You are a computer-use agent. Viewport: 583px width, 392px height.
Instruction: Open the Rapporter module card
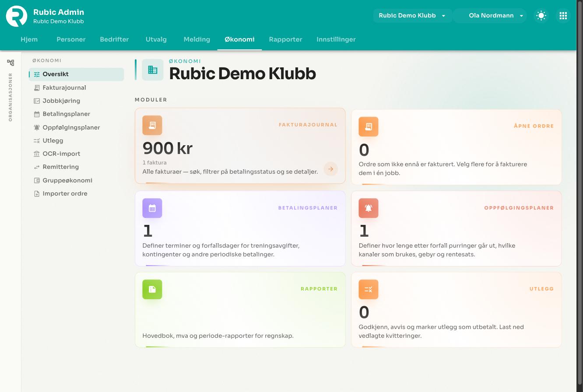pos(240,310)
